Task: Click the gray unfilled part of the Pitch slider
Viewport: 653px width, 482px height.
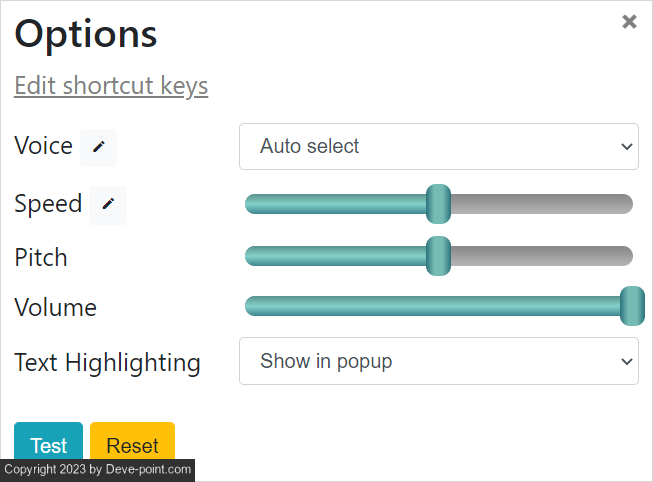Action: (x=540, y=256)
